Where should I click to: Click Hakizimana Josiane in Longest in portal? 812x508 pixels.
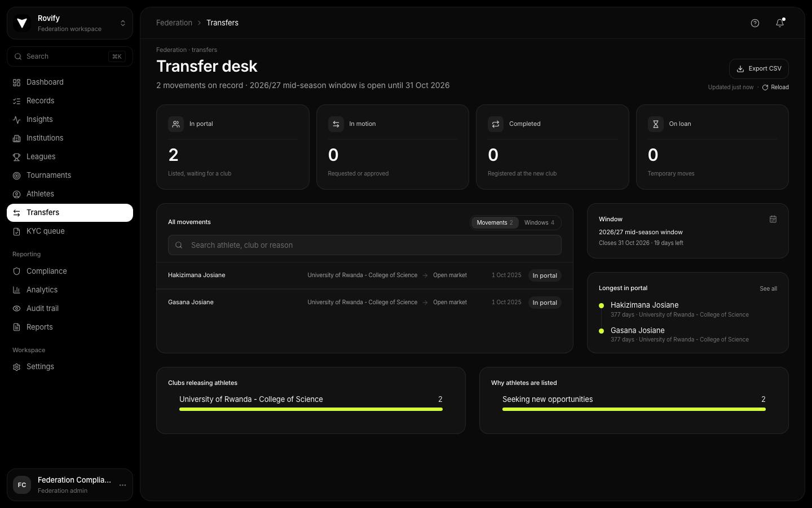tap(688, 309)
